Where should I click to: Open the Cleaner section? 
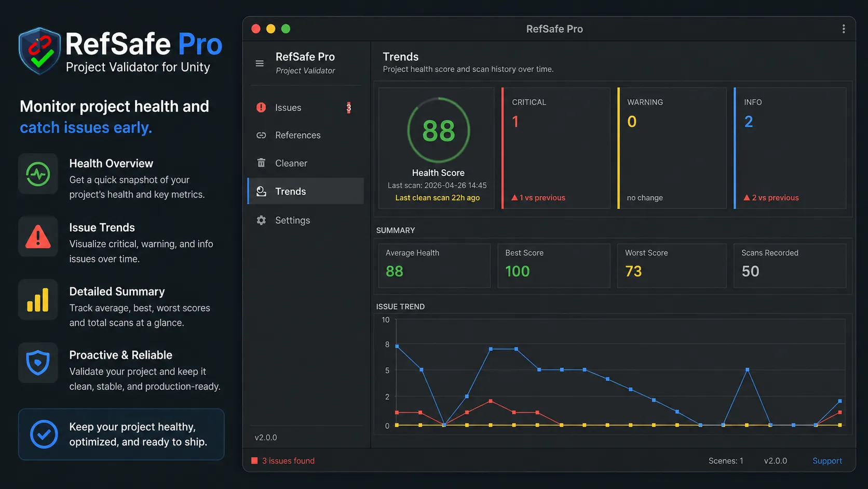(x=306, y=163)
